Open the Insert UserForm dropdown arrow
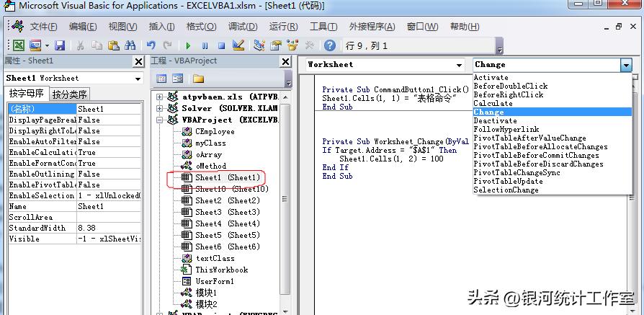The image size is (644, 315). 47,45
